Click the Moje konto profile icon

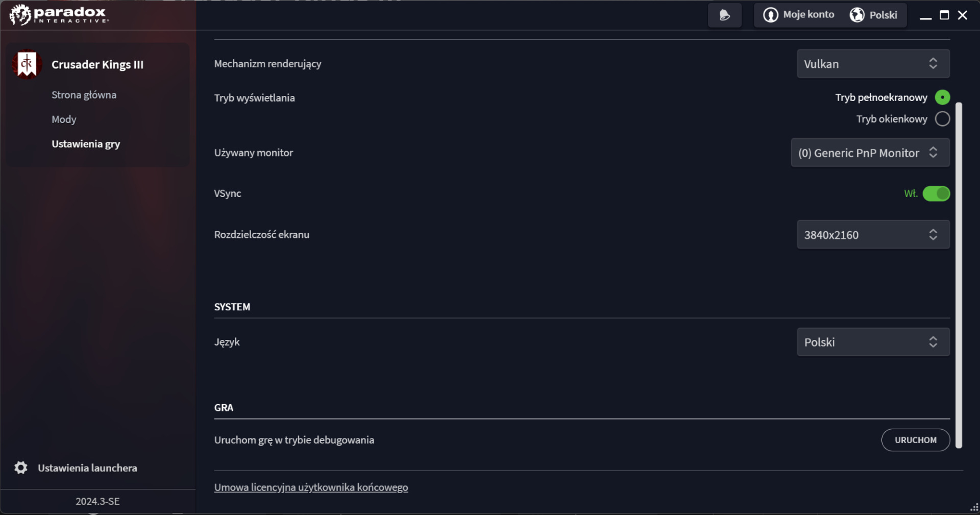coord(770,15)
